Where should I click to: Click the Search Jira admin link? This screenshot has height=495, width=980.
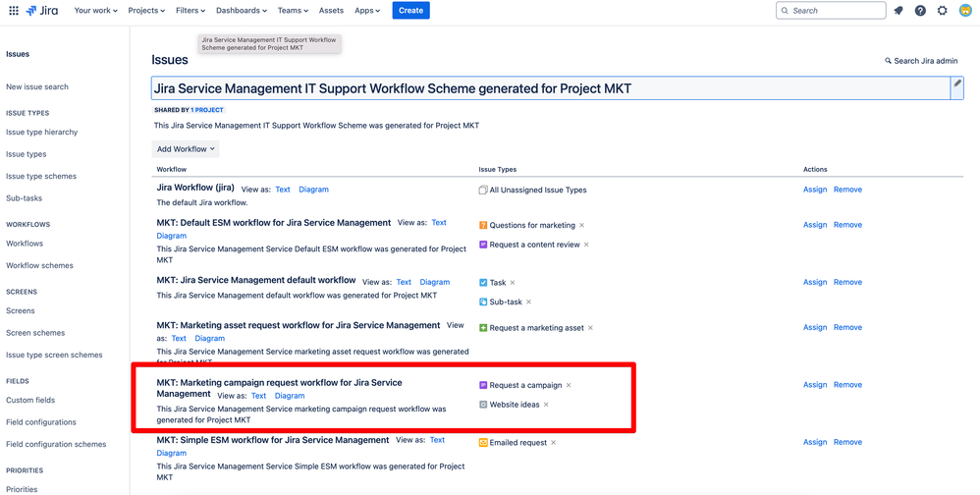click(921, 61)
